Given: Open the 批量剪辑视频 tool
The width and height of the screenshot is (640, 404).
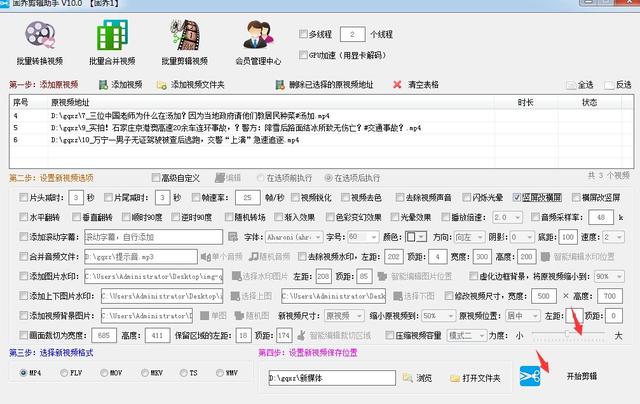Looking at the screenshot, I should pyautogui.click(x=184, y=43).
